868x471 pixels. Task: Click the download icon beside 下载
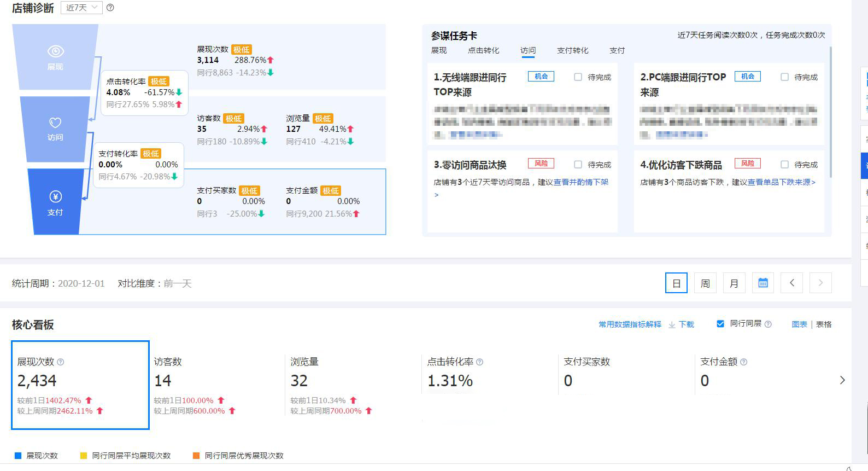672,325
